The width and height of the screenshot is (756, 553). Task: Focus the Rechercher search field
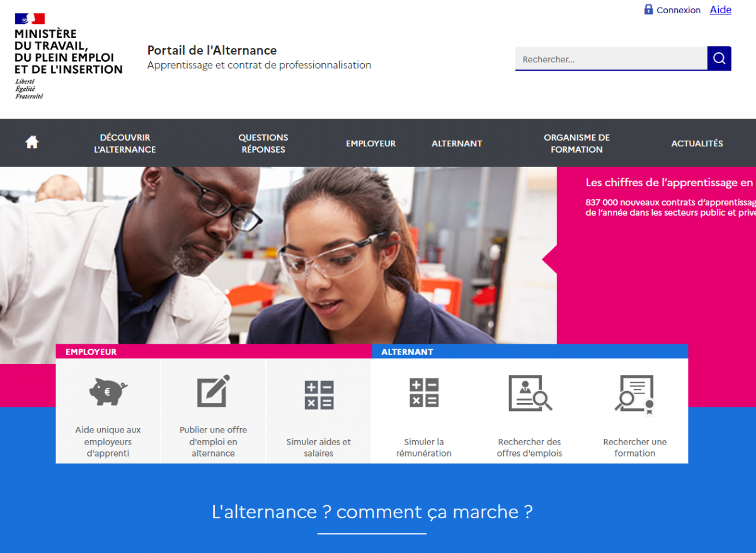(x=611, y=59)
